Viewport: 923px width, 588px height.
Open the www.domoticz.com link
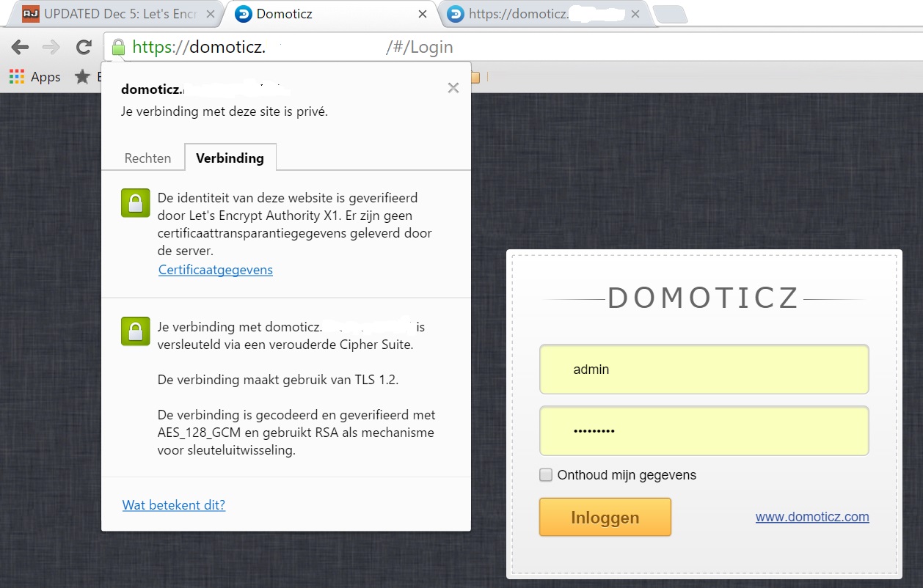pyautogui.click(x=812, y=517)
